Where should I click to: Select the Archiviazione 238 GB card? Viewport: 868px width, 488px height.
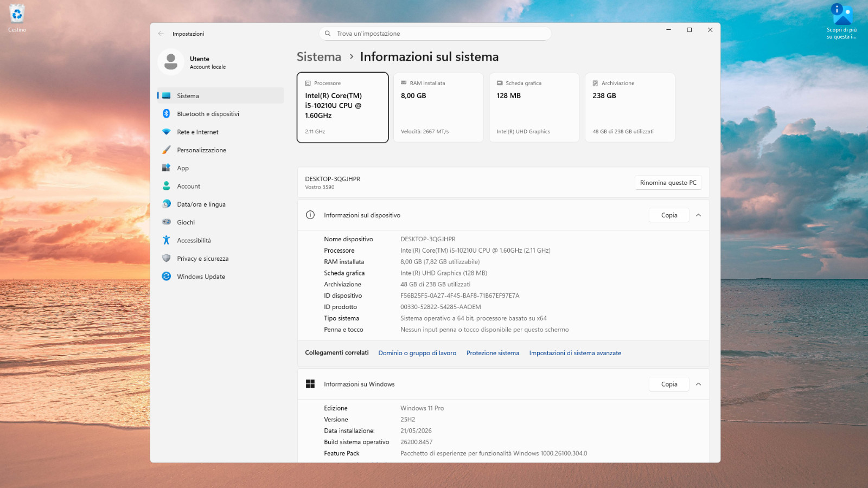(630, 107)
